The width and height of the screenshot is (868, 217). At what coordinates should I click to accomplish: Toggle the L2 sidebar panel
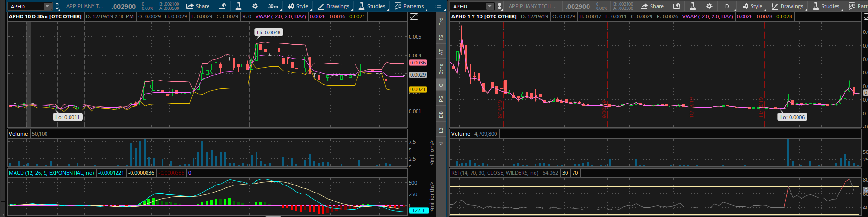[x=441, y=129]
